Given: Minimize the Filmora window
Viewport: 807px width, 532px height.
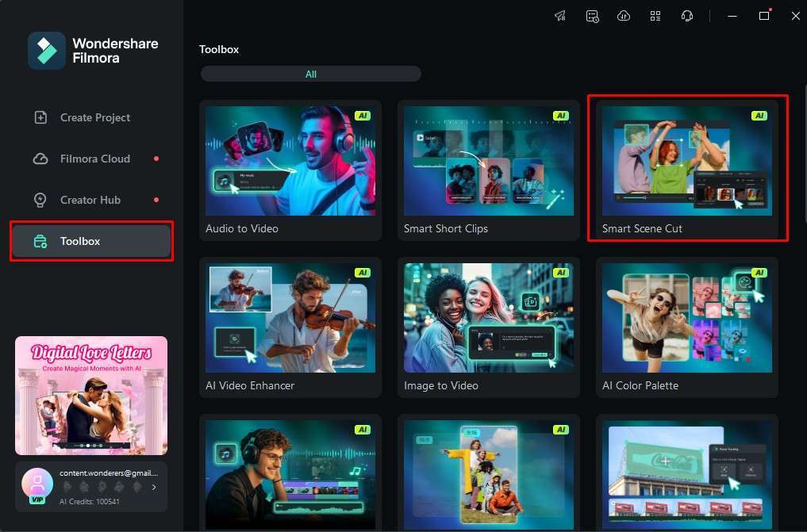Looking at the screenshot, I should (x=732, y=17).
